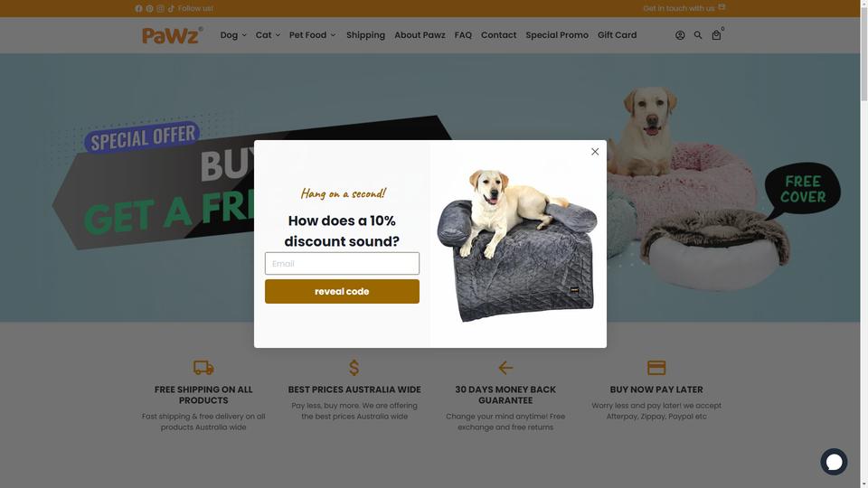Expand the Pet Food dropdown
Viewport: 868px width, 488px height.
point(312,35)
